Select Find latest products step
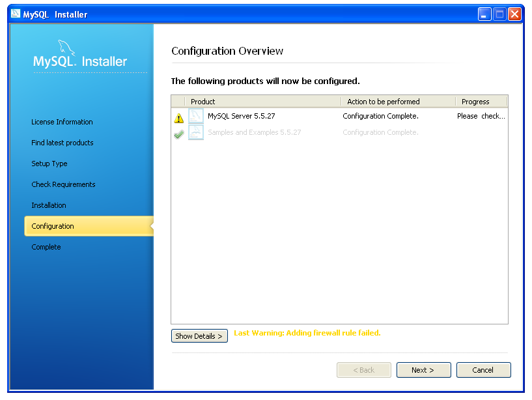The height and width of the screenshot is (400, 532). [x=63, y=143]
